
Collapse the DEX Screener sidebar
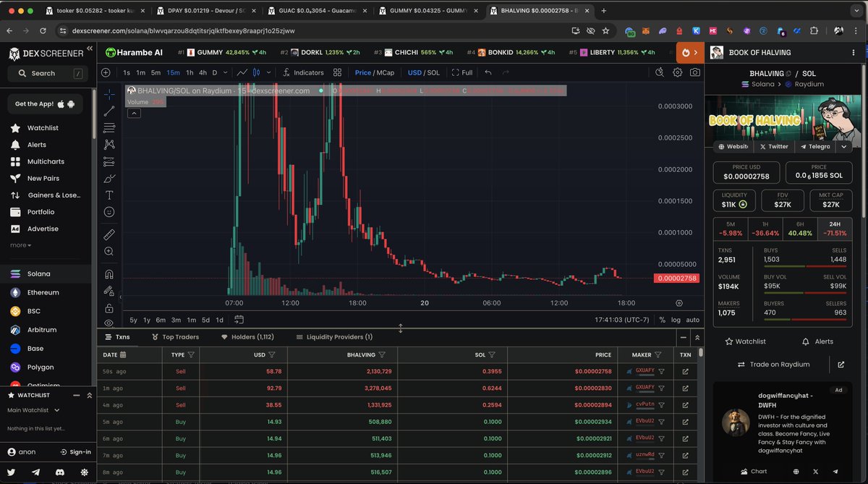[90, 48]
